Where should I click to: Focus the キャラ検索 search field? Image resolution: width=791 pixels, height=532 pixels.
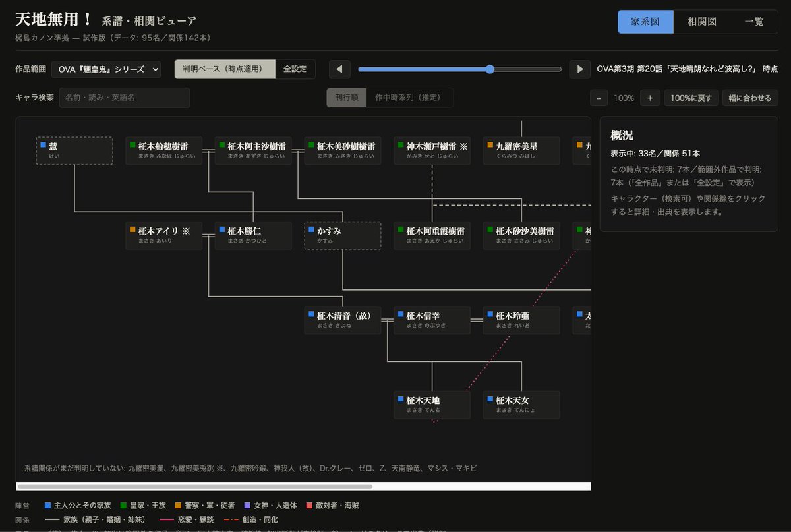click(x=125, y=98)
